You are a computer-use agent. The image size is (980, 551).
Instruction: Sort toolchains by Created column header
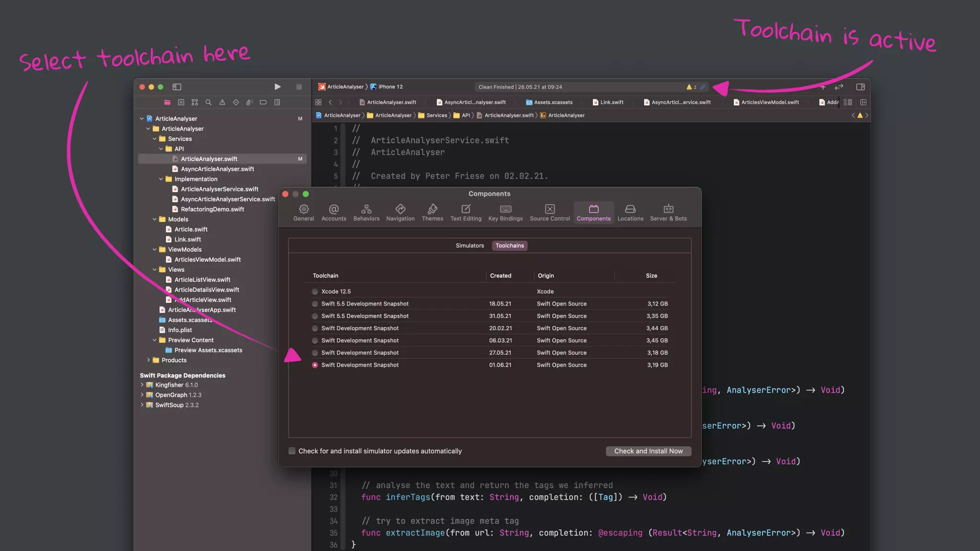[501, 275]
